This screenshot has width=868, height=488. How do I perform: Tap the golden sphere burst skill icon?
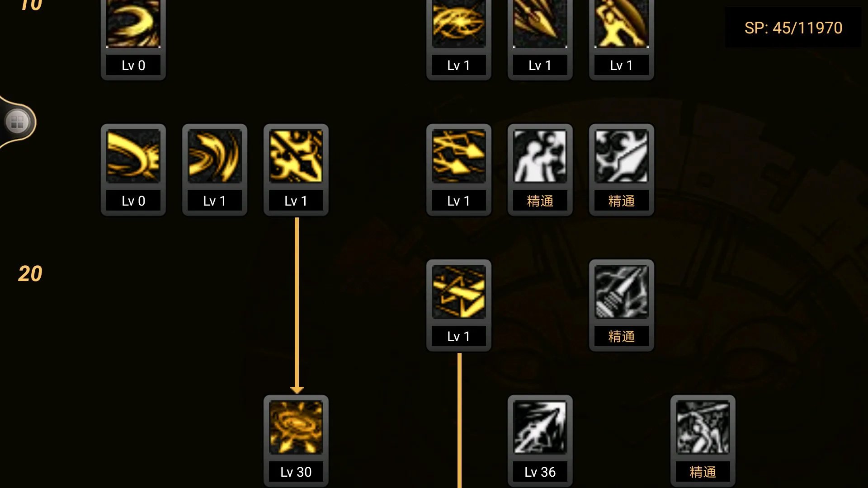click(x=459, y=23)
